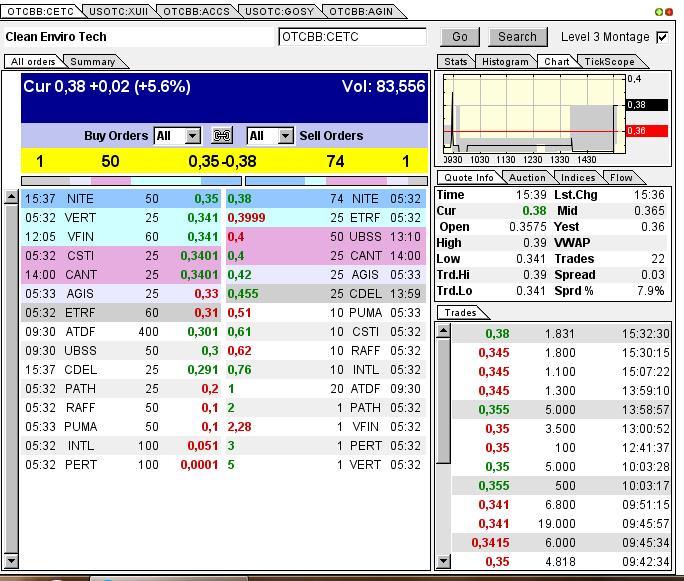Switch to the OTCBB:ACCS tab
The image size is (684, 581).
(196, 11)
